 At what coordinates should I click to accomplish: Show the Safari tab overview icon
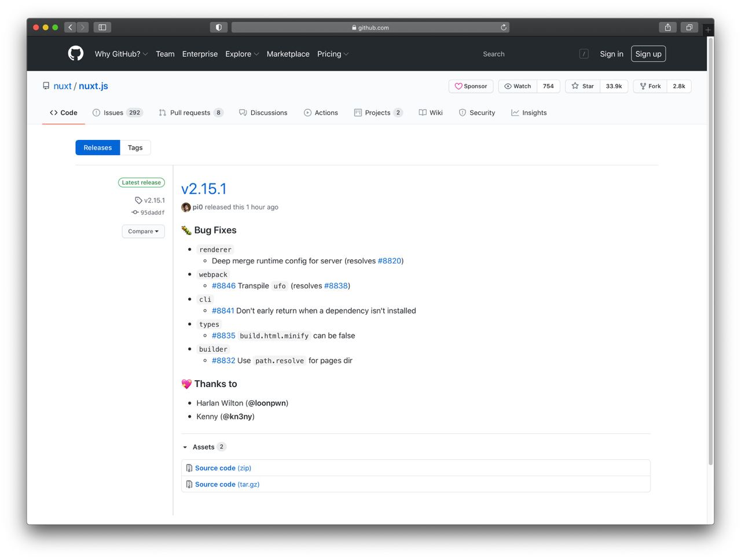coord(689,27)
